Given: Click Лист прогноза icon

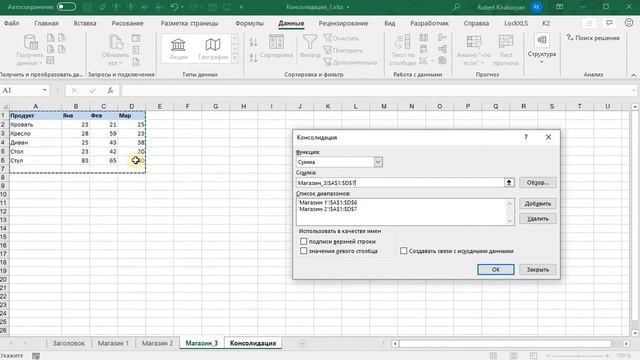Looking at the screenshot, I should [x=505, y=49].
